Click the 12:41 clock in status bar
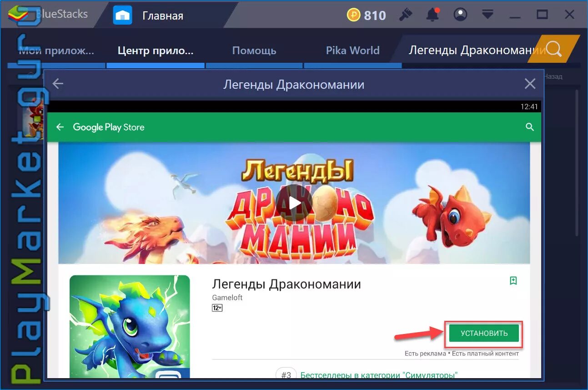This screenshot has width=588, height=390. (x=529, y=106)
